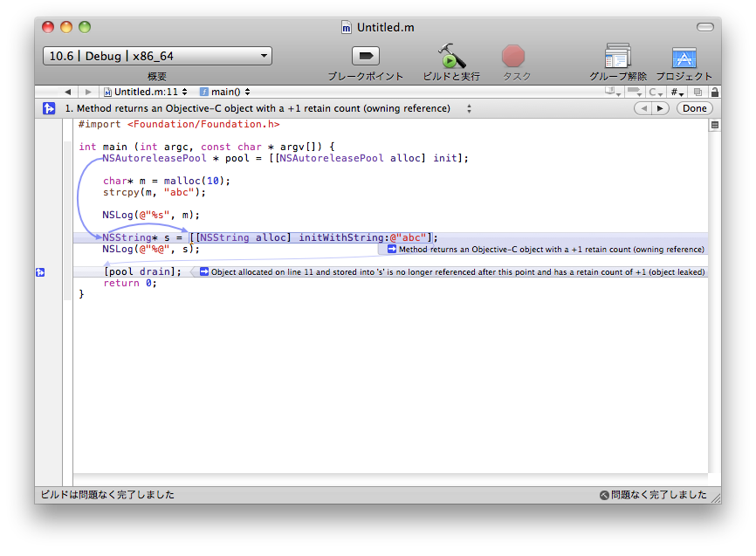Click the 'Object allocated on line 11' leak bubble
The height and width of the screenshot is (556, 756).
tap(450, 272)
